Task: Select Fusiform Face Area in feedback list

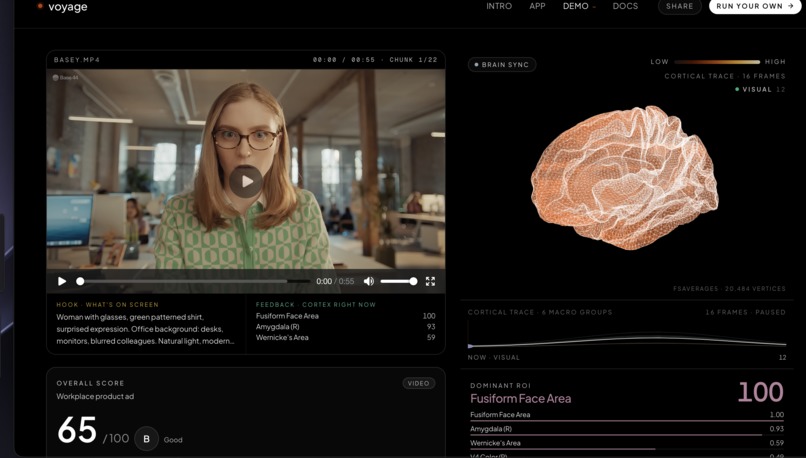Action: tap(345, 316)
